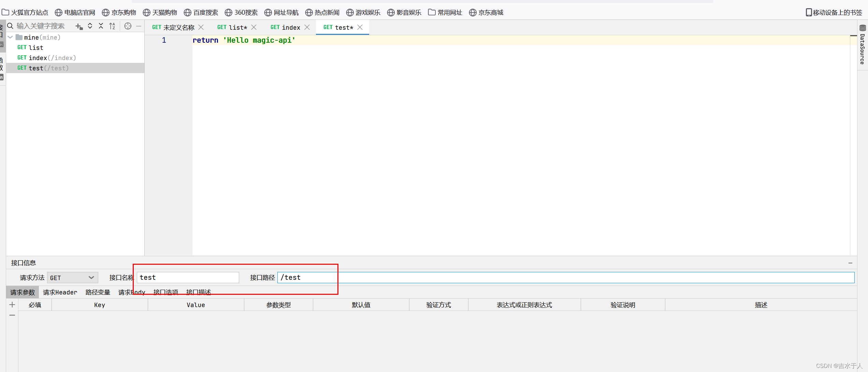Click the locate current file crosshair icon
This screenshot has width=868, height=372.
tap(128, 26)
